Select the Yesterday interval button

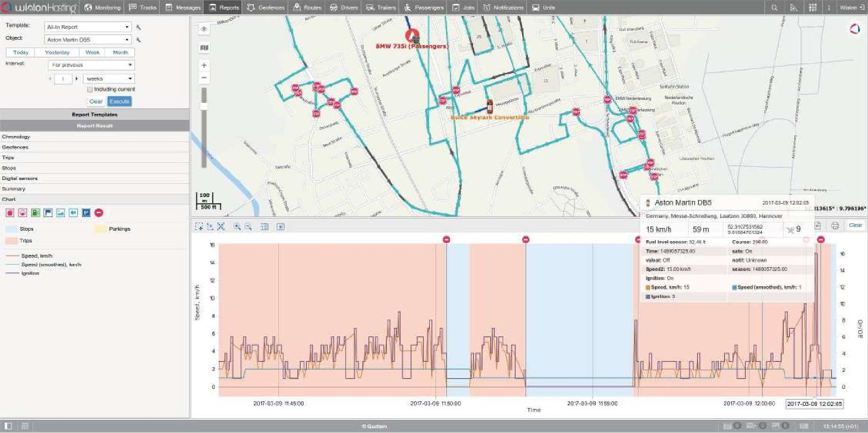click(x=57, y=53)
